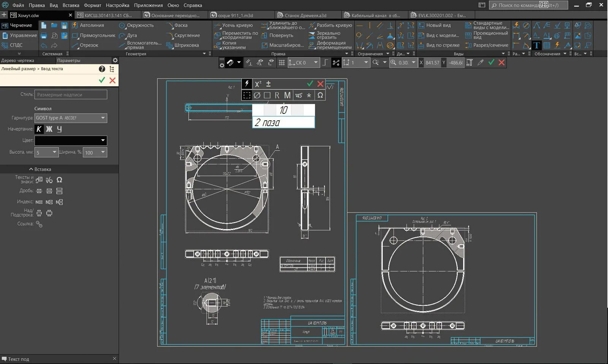Open the Цвет color dropdown
This screenshot has width=608, height=364.
point(103,140)
